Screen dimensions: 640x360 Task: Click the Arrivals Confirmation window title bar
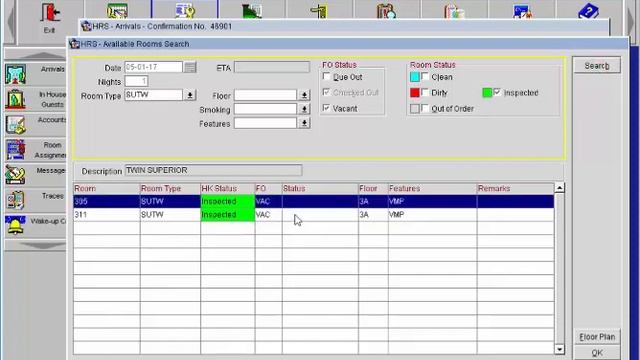tap(343, 27)
